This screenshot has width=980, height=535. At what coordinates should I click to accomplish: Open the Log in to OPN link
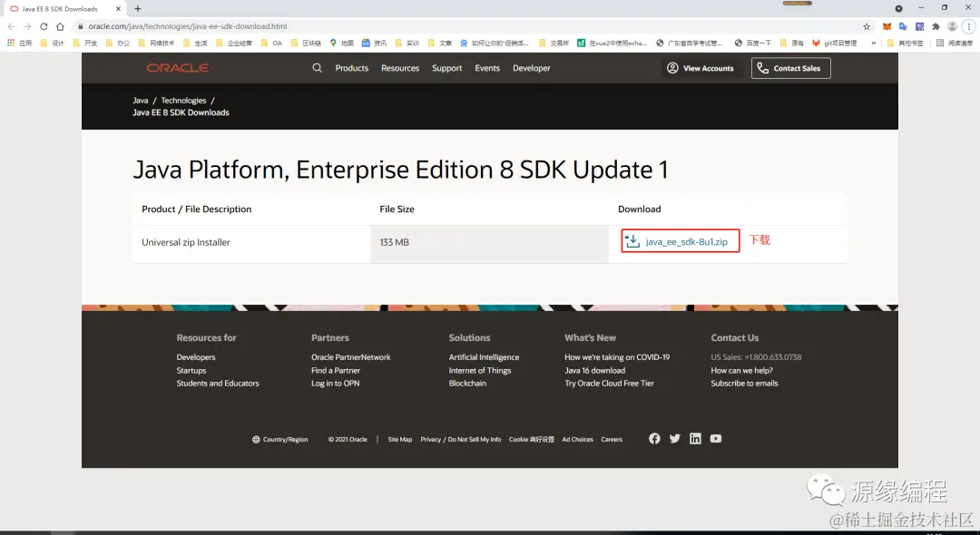[335, 384]
